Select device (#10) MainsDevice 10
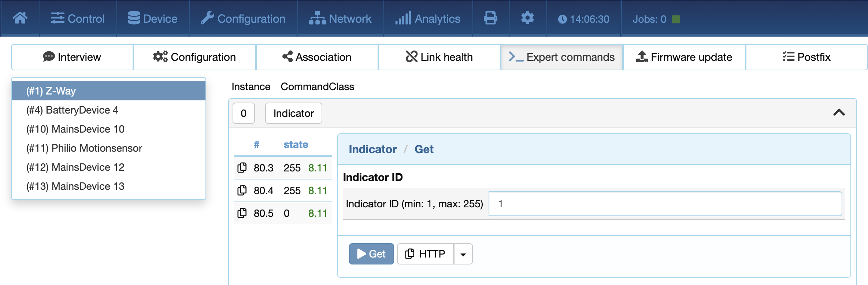 [108, 129]
